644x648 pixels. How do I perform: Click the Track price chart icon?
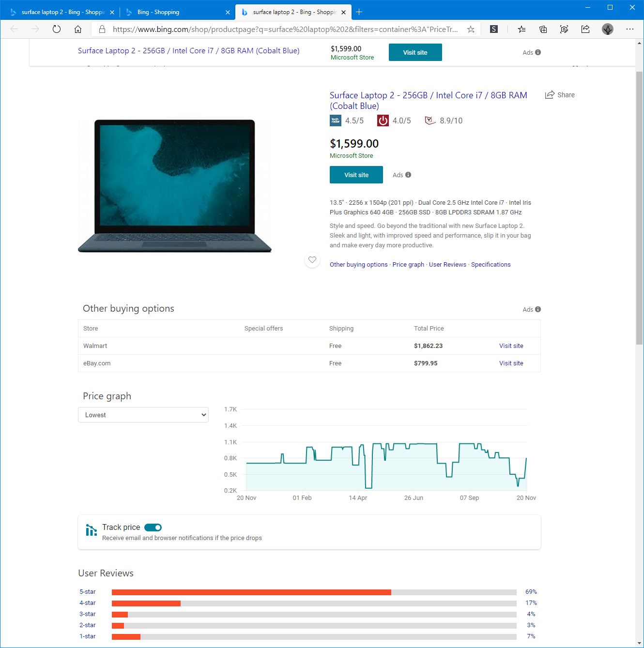click(x=91, y=530)
